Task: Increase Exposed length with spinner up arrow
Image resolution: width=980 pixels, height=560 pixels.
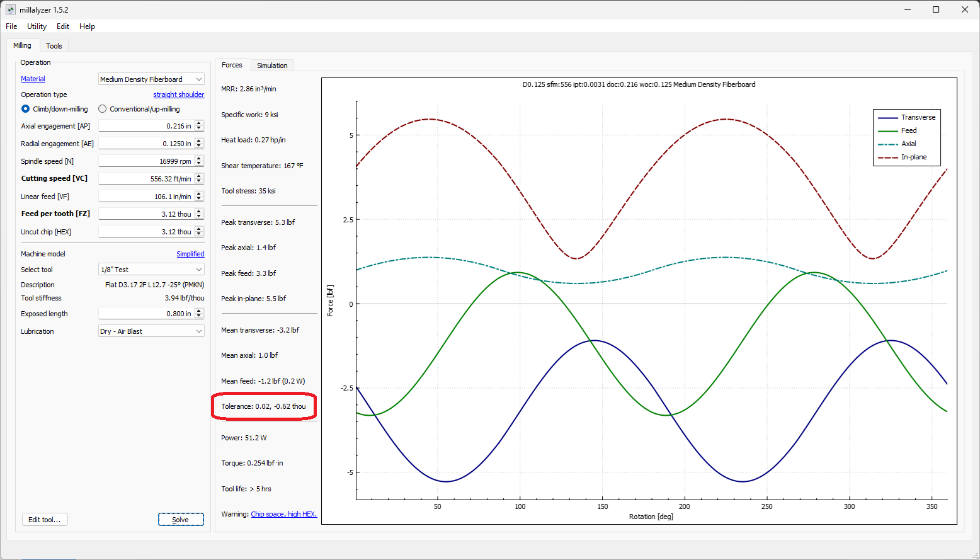Action: click(199, 311)
